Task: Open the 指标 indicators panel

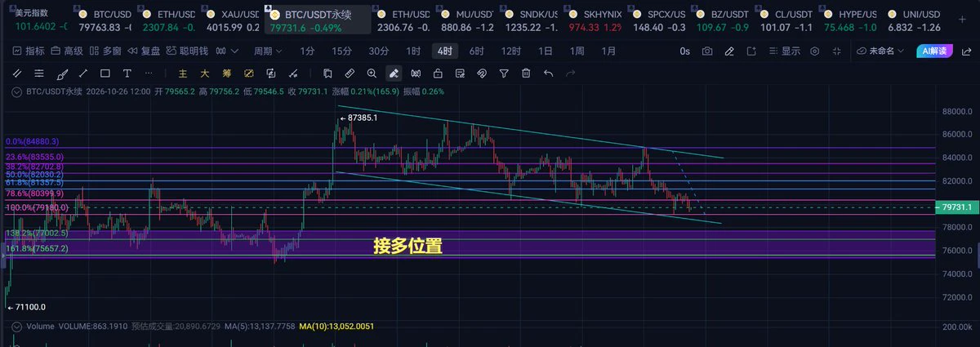Action: click(29, 51)
